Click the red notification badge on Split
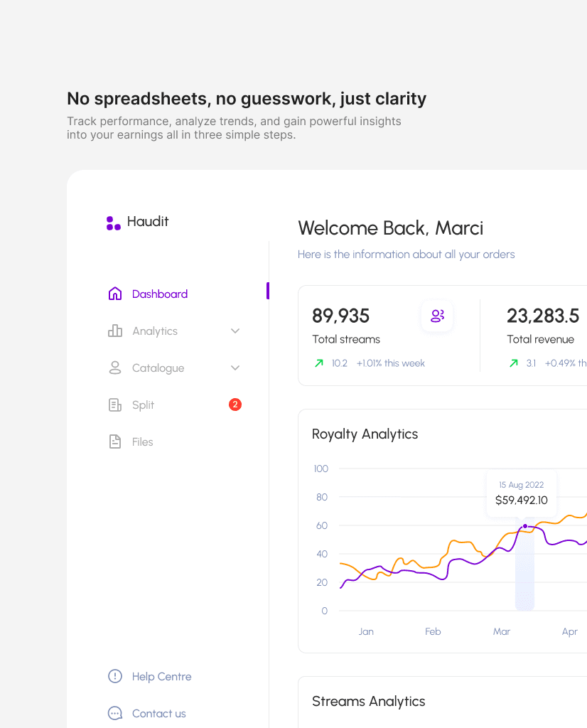The width and height of the screenshot is (587, 728). 235,405
